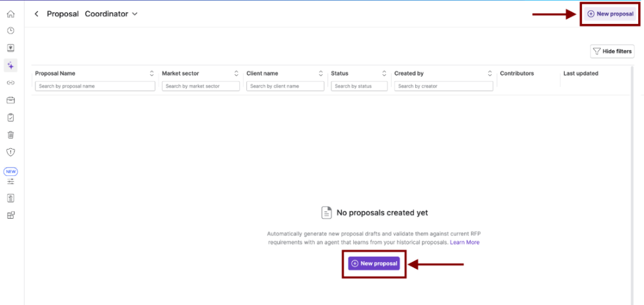Viewport: 644px width, 305px height.
Task: Sort by Client name column arrows
Action: (321, 74)
